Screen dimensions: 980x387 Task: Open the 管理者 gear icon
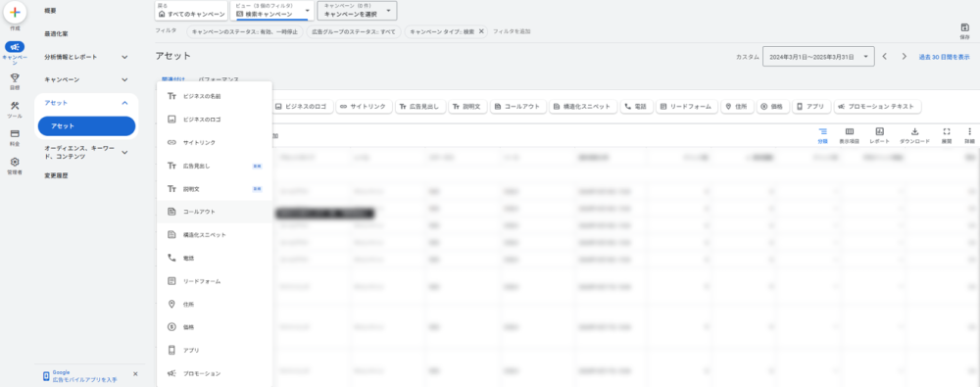click(x=15, y=162)
